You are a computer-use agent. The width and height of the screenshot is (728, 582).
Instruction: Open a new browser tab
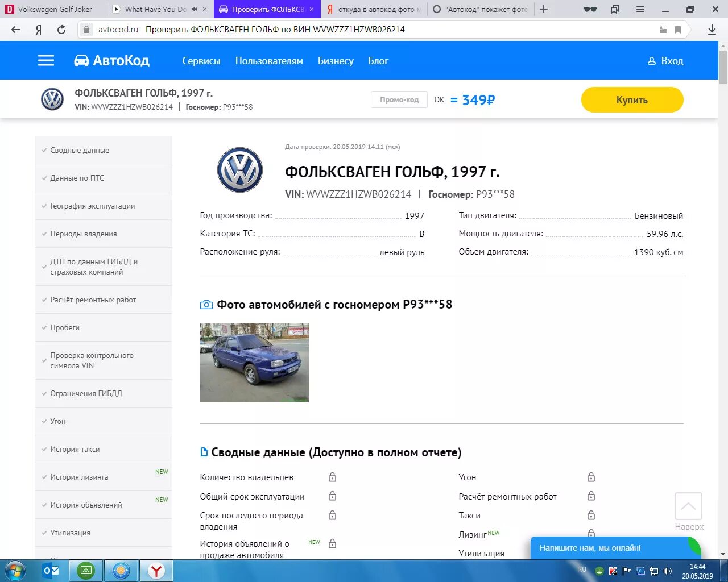pos(544,9)
